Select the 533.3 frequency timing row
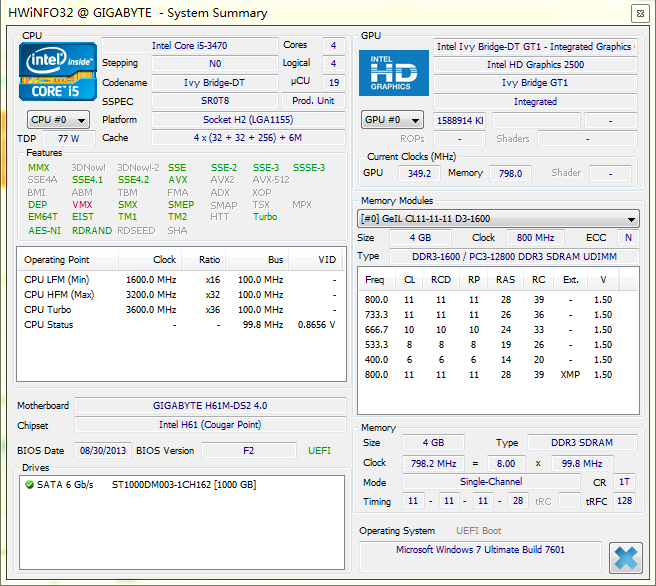 (498, 345)
